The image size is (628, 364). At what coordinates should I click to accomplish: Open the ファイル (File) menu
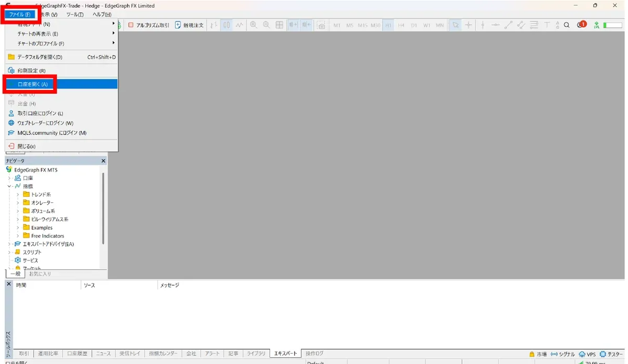coord(20,14)
